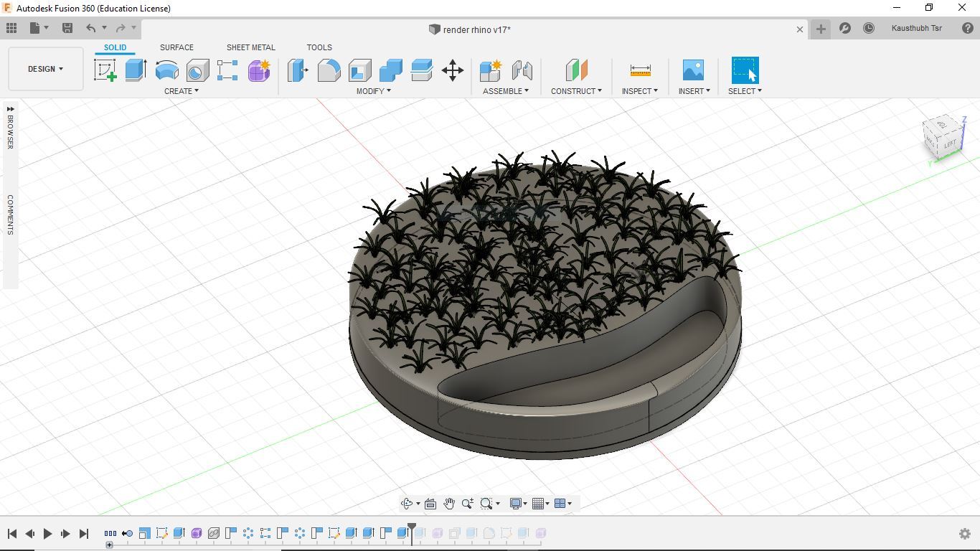Viewport: 980px width, 551px height.
Task: Expand the CREATE menu
Action: pos(182,91)
